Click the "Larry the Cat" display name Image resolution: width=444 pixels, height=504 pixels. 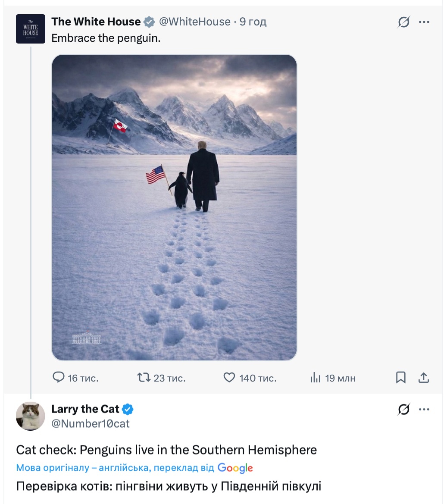85,409
